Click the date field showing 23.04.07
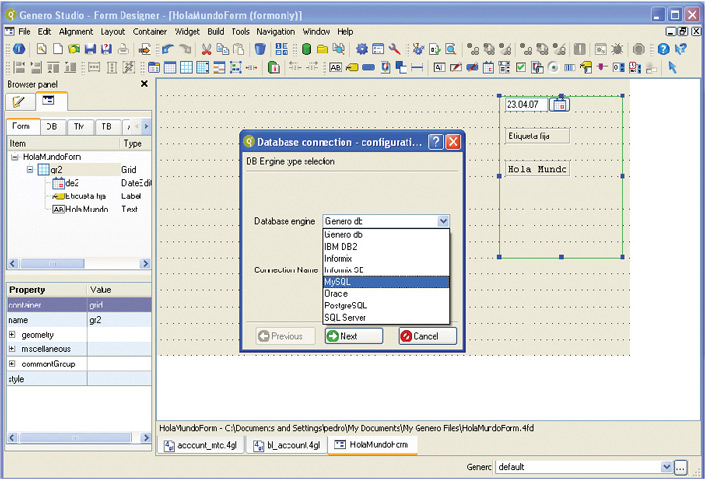 pos(525,104)
